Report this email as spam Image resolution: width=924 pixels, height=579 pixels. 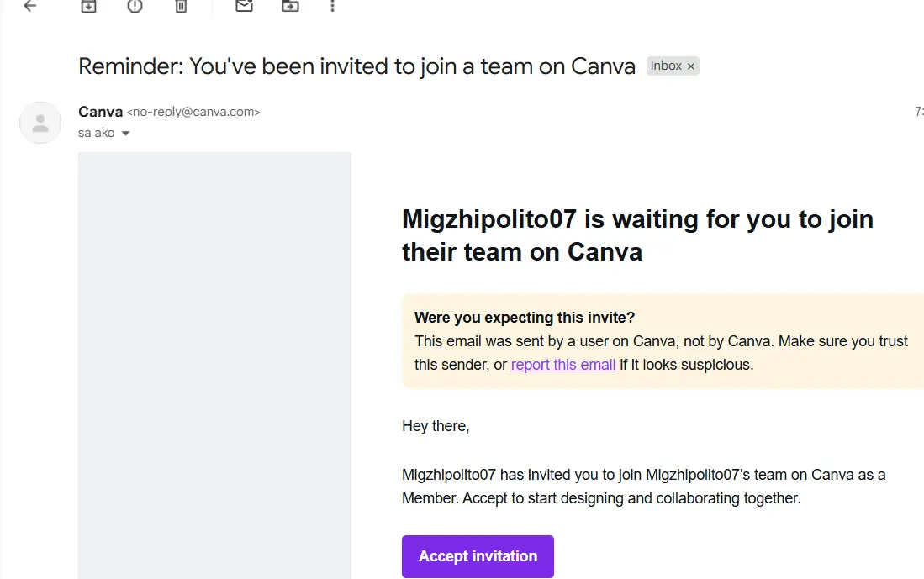135,6
